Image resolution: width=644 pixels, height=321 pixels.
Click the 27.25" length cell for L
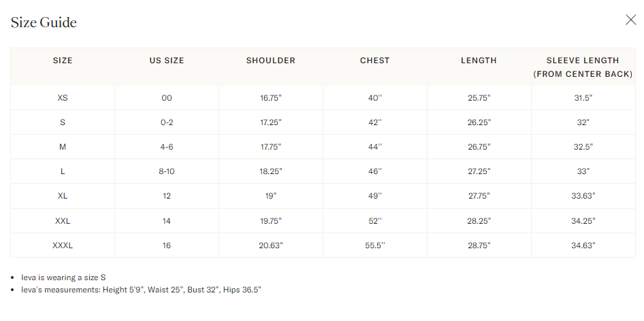click(479, 171)
